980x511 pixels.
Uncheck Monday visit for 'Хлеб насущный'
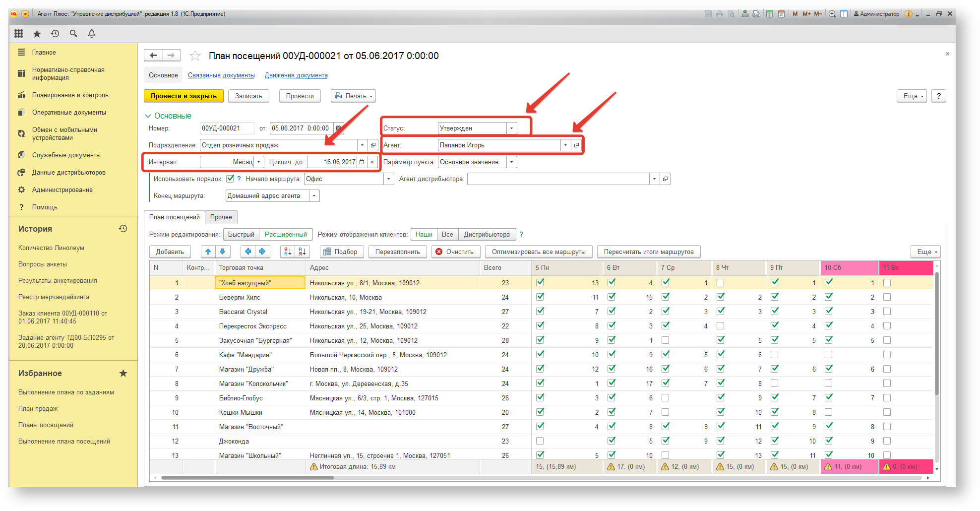click(x=540, y=282)
